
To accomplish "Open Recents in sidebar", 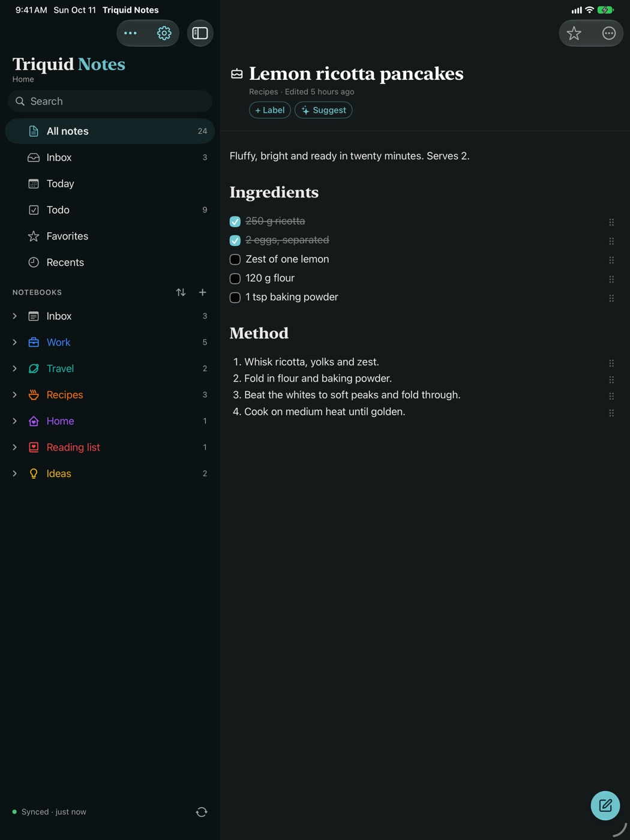I will (110, 262).
